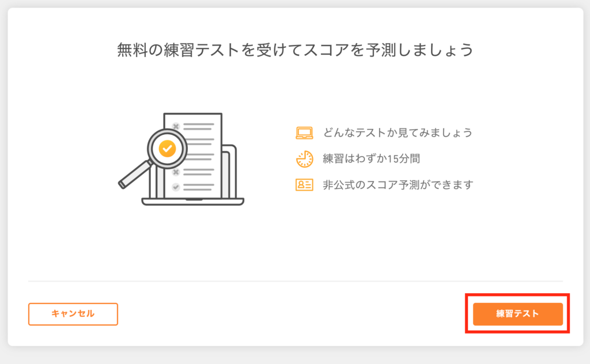Image resolution: width=590 pixels, height=364 pixels.
Task: Click the gray check mark at the document bottom
Action: [x=176, y=187]
